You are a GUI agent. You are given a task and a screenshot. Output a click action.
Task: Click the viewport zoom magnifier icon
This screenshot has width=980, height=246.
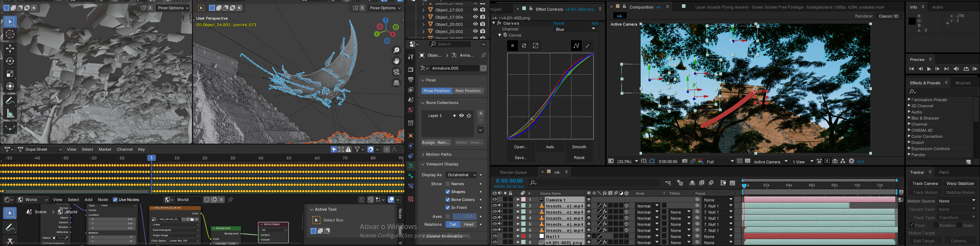[x=396, y=50]
